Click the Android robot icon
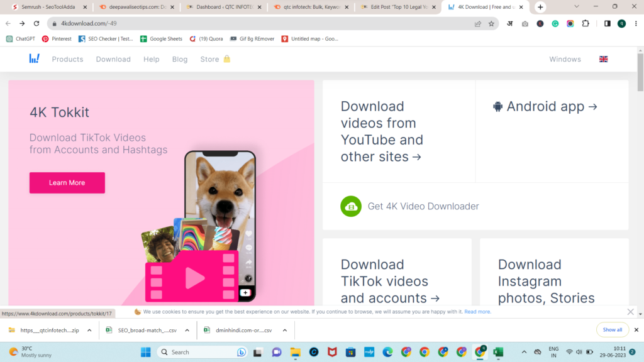 coord(498,107)
